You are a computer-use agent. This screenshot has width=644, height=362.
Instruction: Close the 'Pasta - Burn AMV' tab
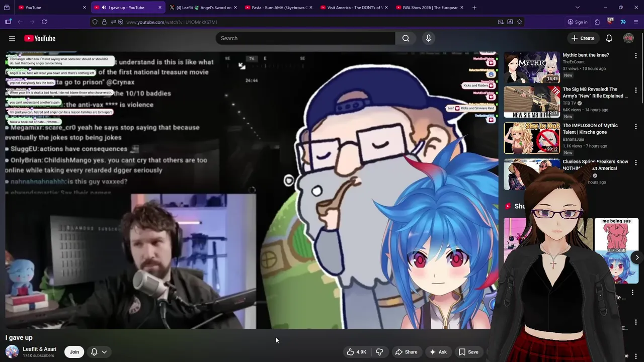pos(311,8)
